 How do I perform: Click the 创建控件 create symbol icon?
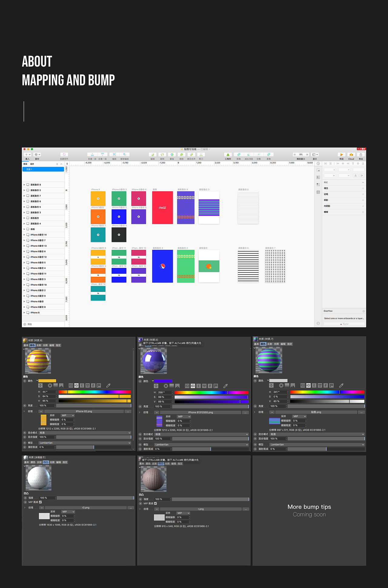point(64,154)
